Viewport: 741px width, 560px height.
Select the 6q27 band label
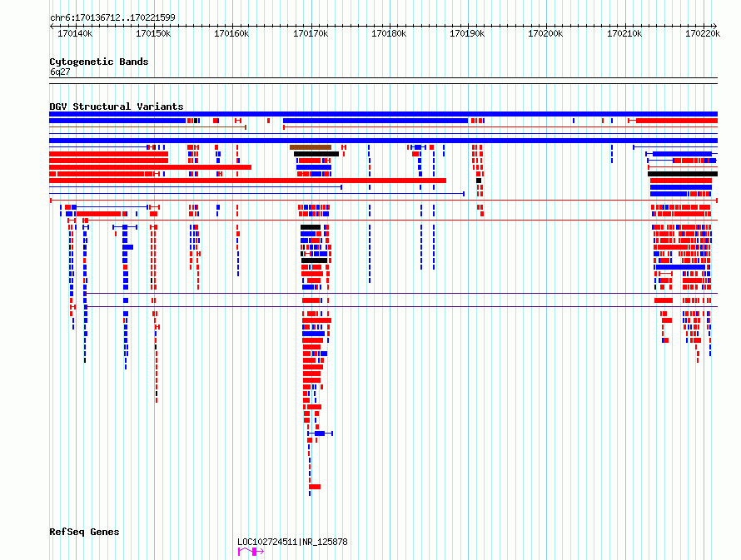click(x=60, y=72)
